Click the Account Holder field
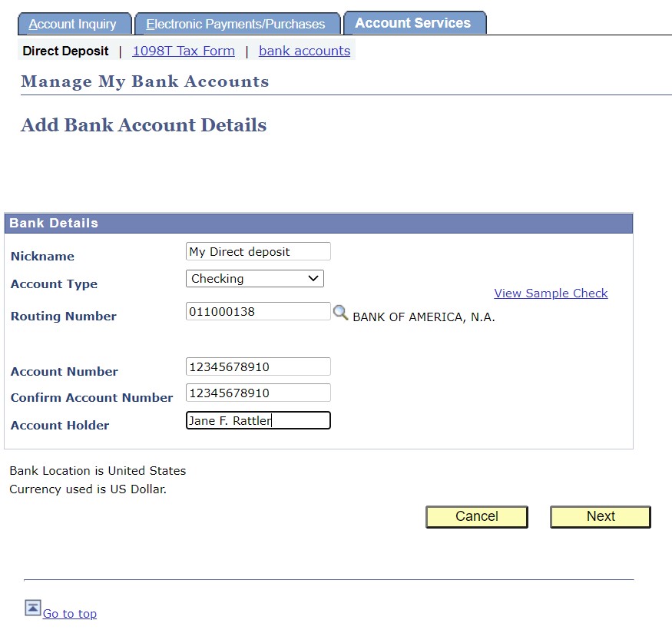 (x=257, y=420)
